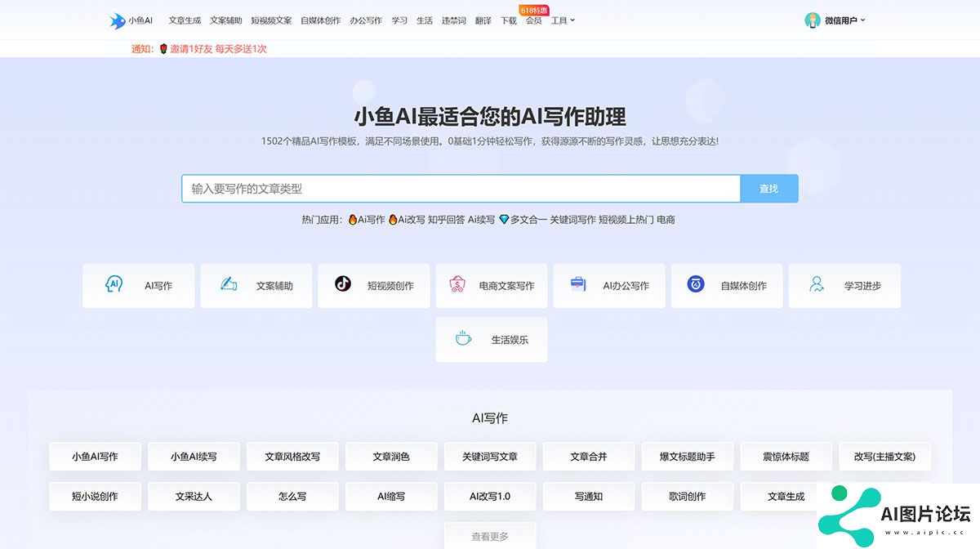Click the 邀请1好友 每天多送1次 notice link
Viewport: 980px width, 549px height.
[218, 49]
